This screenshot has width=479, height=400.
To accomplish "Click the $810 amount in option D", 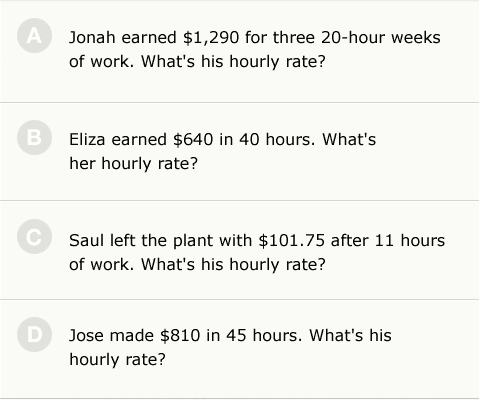I will point(180,336).
